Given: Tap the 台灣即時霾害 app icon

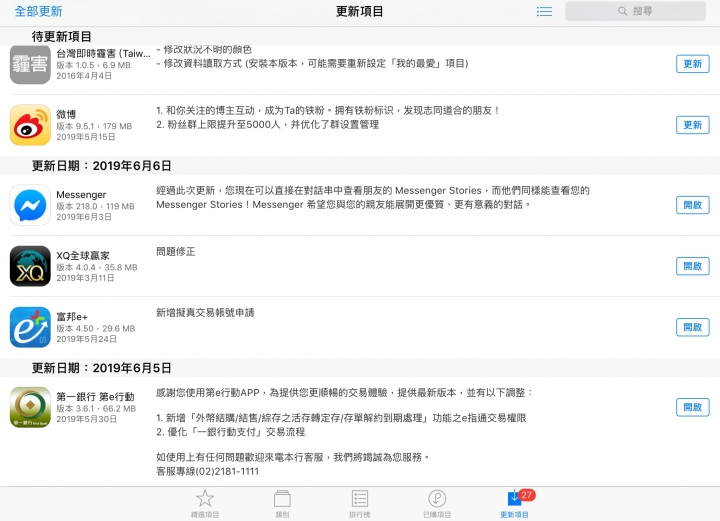Looking at the screenshot, I should 30,64.
